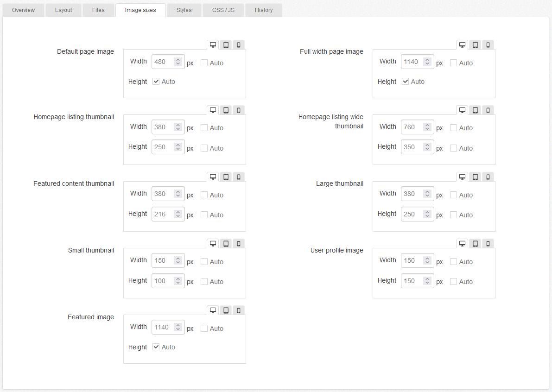The image size is (552, 392).
Task: Open the CSS / JS tab
Action: point(223,10)
